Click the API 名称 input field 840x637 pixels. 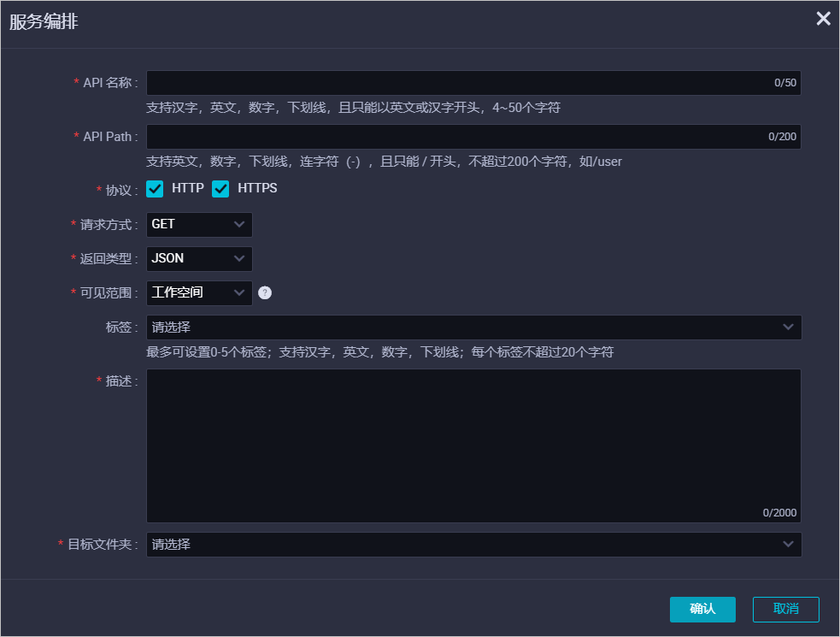click(x=473, y=83)
